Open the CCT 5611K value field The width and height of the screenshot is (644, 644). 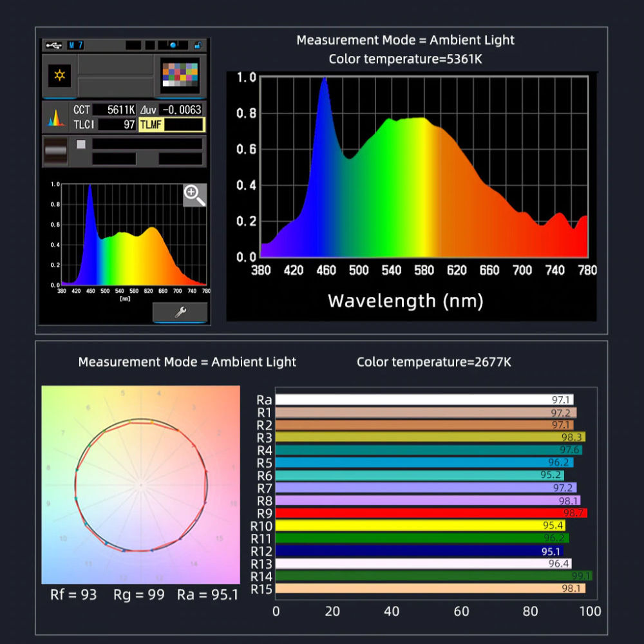[x=114, y=110]
